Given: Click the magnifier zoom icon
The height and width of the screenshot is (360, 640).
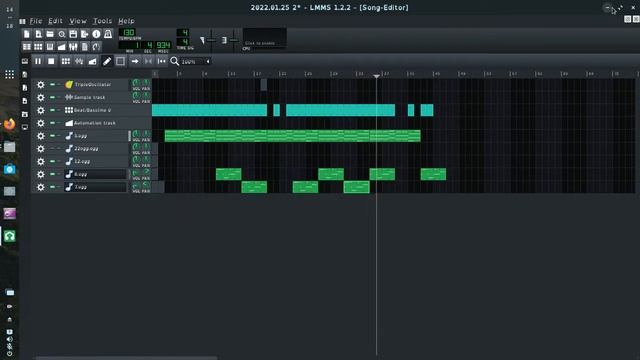Looking at the screenshot, I should [x=175, y=61].
